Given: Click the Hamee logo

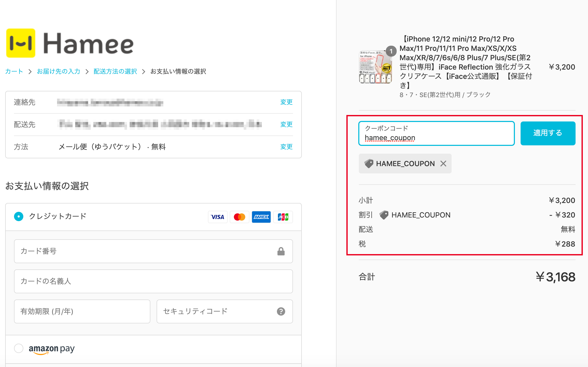Looking at the screenshot, I should (x=70, y=43).
